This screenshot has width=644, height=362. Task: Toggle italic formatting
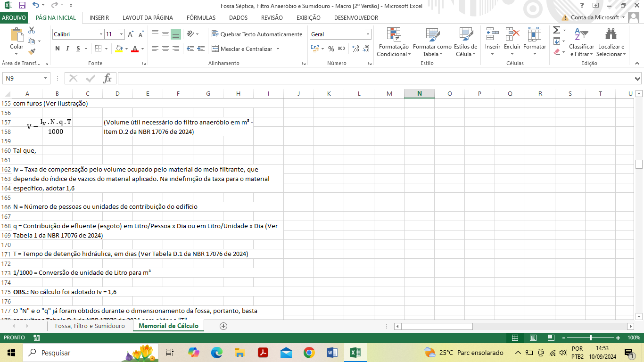tap(68, 49)
